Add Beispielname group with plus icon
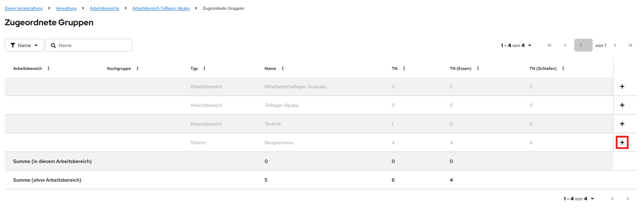This screenshot has height=218, width=644. (622, 143)
